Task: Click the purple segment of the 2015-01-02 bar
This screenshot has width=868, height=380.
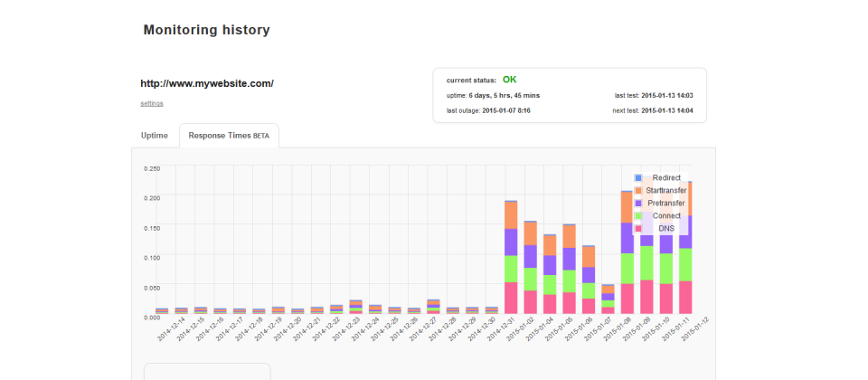Action: (531, 256)
